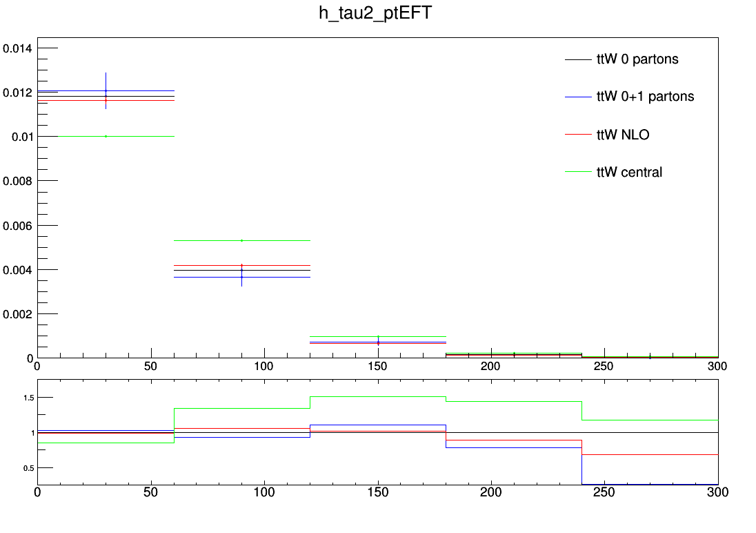Click ratio panel y-axis label 1.5

29,398
